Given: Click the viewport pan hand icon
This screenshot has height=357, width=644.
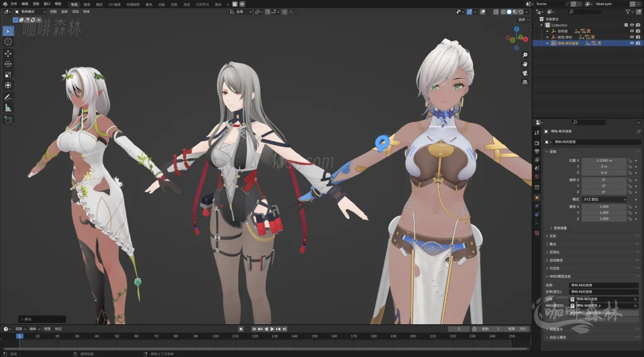Looking at the screenshot, I should pyautogui.click(x=525, y=64).
